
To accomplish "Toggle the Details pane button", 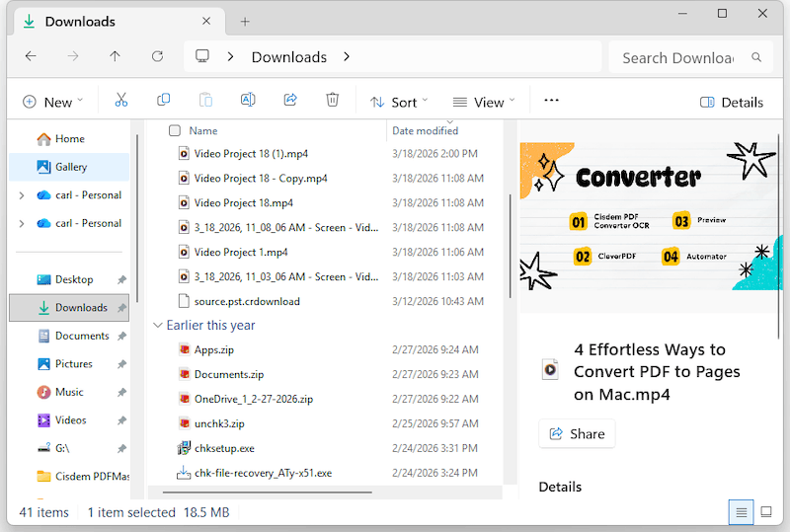I will click(732, 103).
